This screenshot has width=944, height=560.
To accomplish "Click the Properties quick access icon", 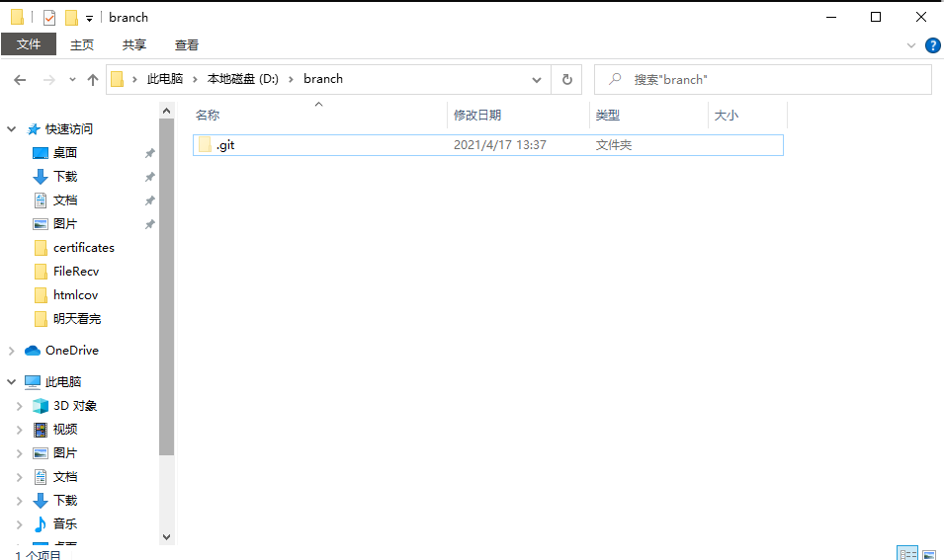I will click(49, 18).
